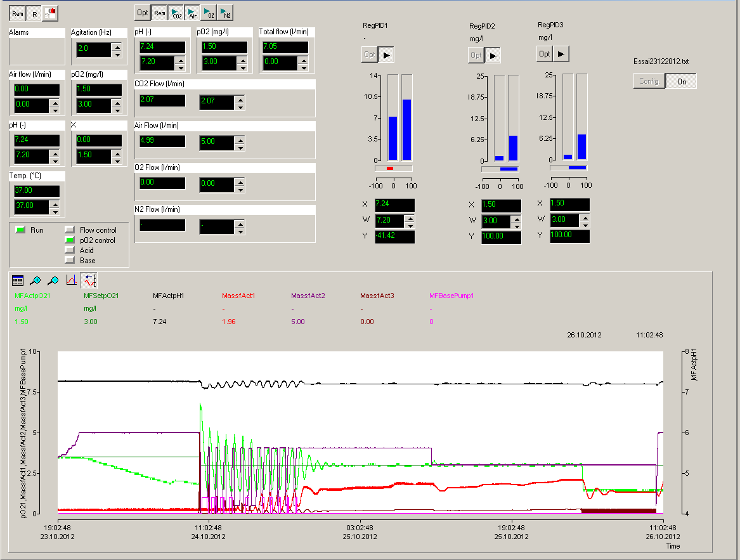Image resolution: width=740 pixels, height=560 pixels.
Task: Toggle the Run indicator
Action: tap(20, 230)
